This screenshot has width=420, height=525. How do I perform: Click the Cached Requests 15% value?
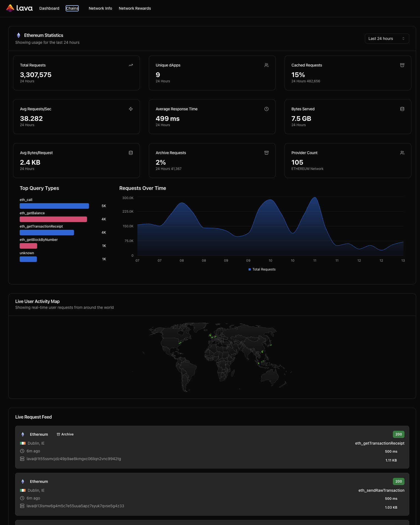click(x=298, y=75)
